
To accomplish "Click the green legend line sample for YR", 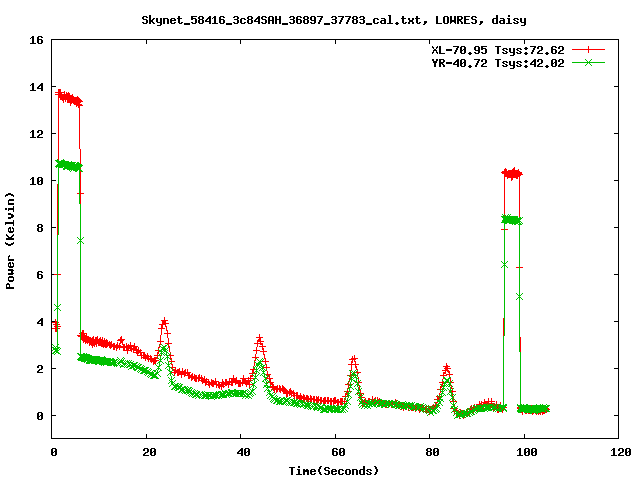I will pyautogui.click(x=588, y=62).
